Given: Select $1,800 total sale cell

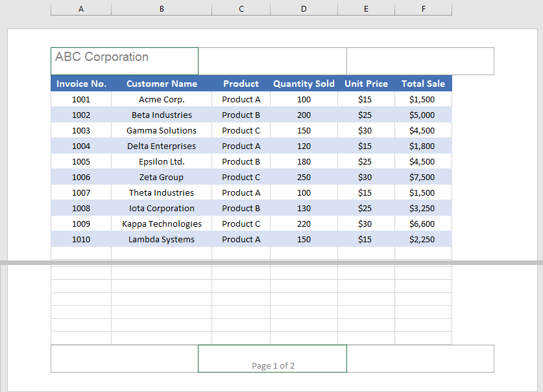Looking at the screenshot, I should [x=423, y=146].
